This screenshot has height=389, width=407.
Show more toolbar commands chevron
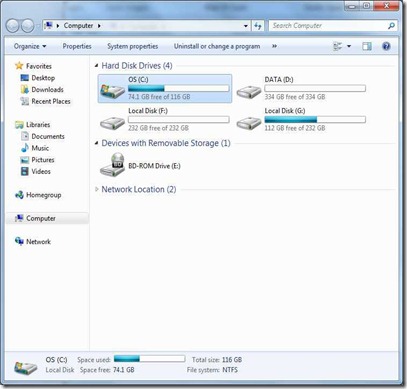[274, 46]
